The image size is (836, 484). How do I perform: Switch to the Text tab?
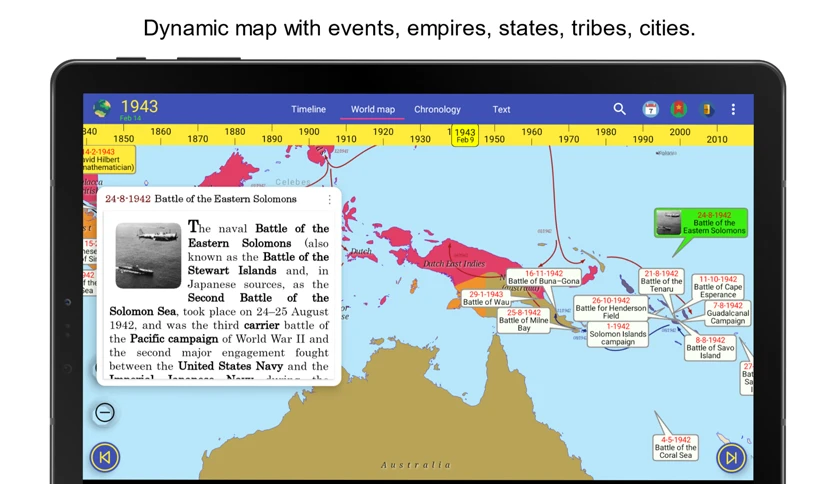coord(501,109)
